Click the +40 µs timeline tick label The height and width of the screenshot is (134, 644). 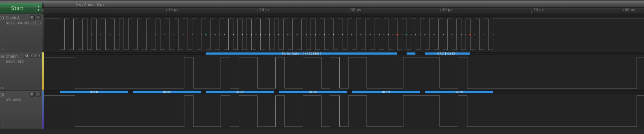(x=446, y=10)
